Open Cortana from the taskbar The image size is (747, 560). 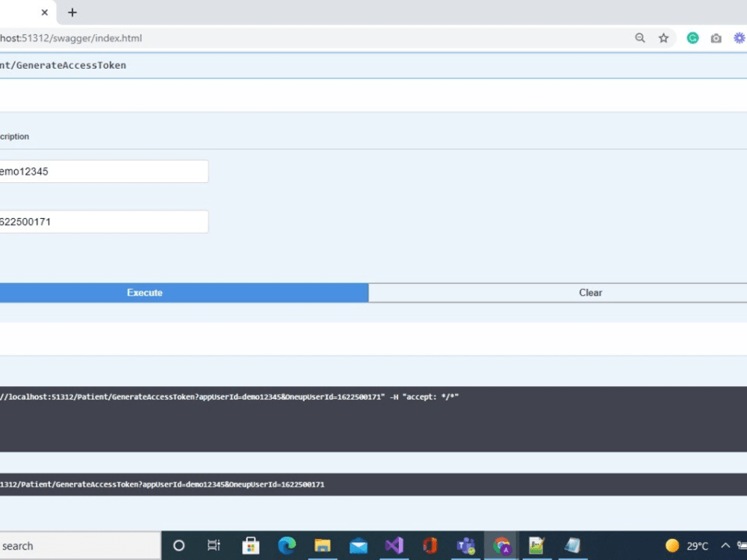(179, 545)
